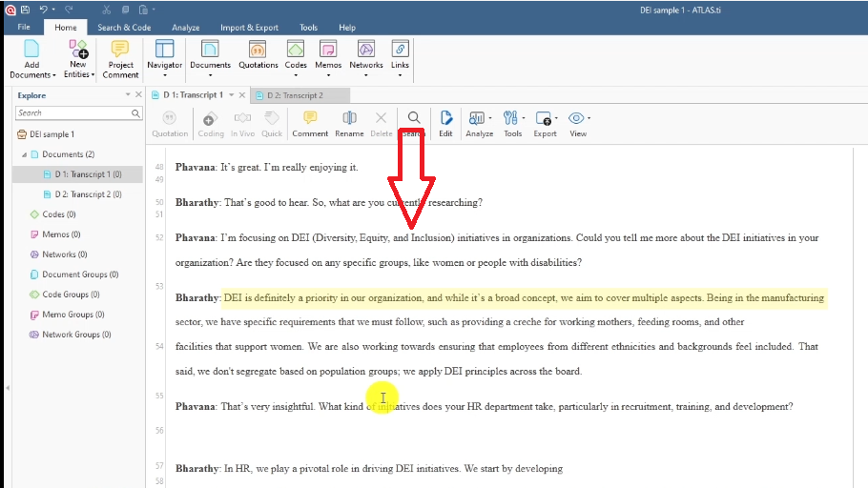This screenshot has width=868, height=488.
Task: Open Explore panel options dropdown
Action: [x=127, y=94]
